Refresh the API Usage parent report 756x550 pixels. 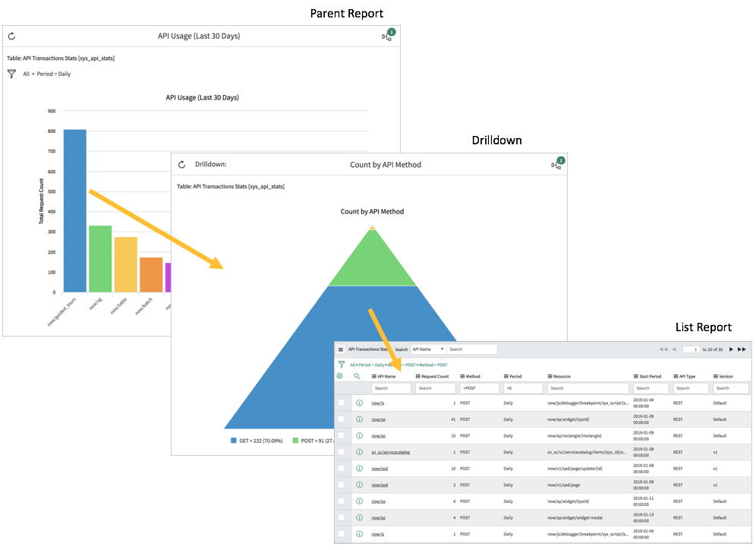11,36
